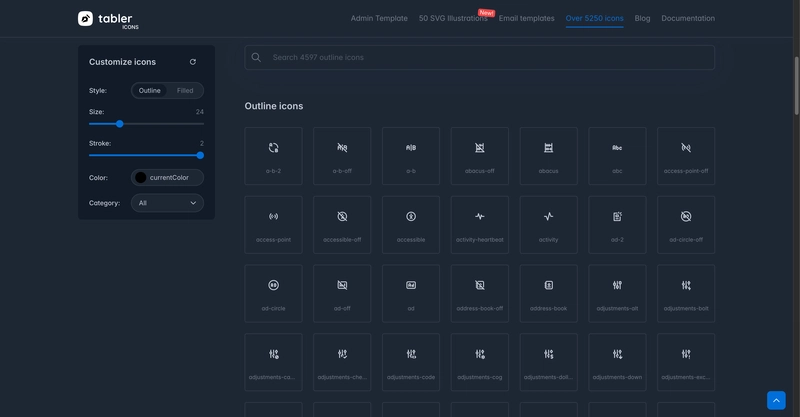Screen dimensions: 800x417
Task: Open the address-book-off icon card
Action: click(480, 293)
